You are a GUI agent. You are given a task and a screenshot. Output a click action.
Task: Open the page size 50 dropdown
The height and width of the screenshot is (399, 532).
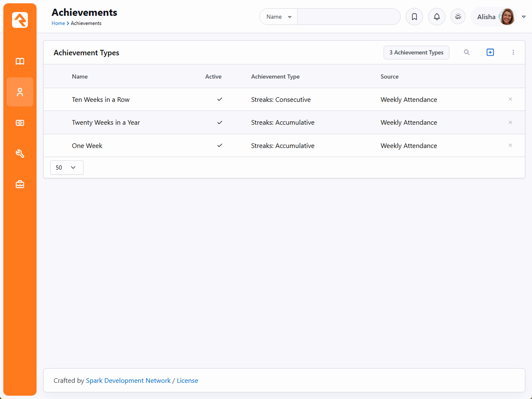tap(66, 167)
